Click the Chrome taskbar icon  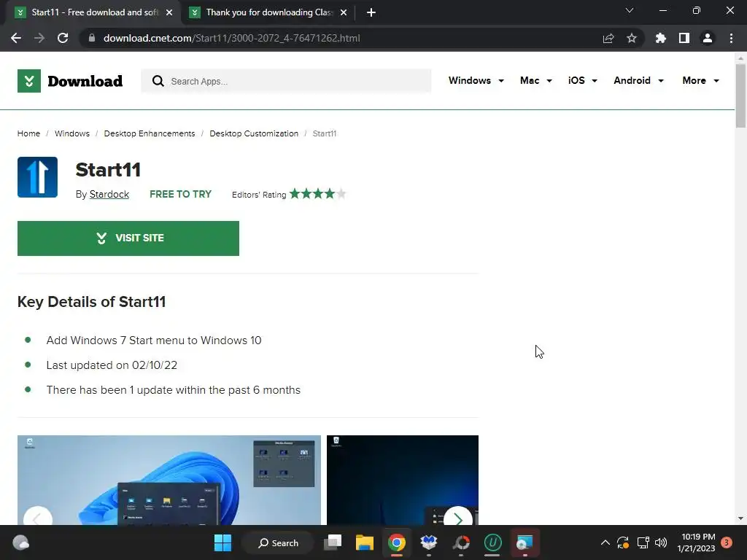point(396,542)
